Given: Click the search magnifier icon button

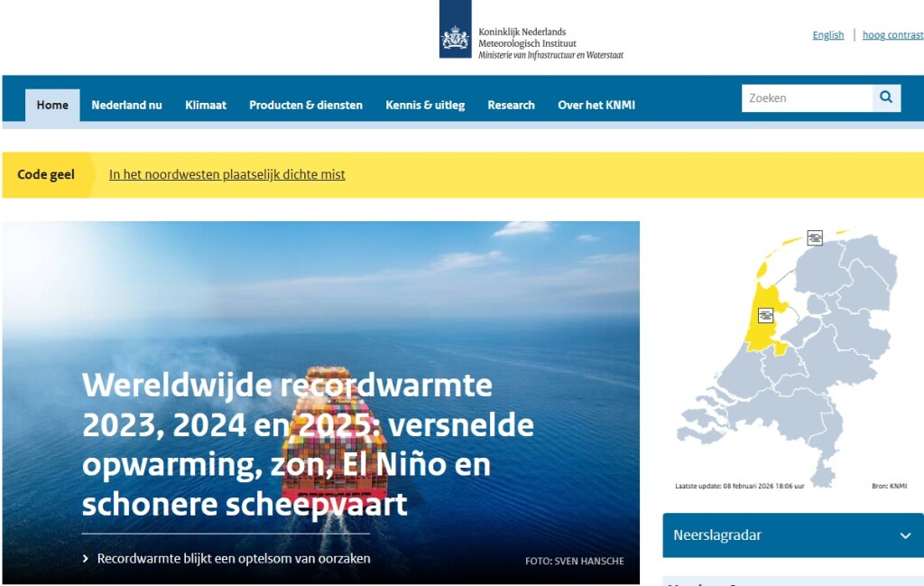Looking at the screenshot, I should click(x=886, y=98).
